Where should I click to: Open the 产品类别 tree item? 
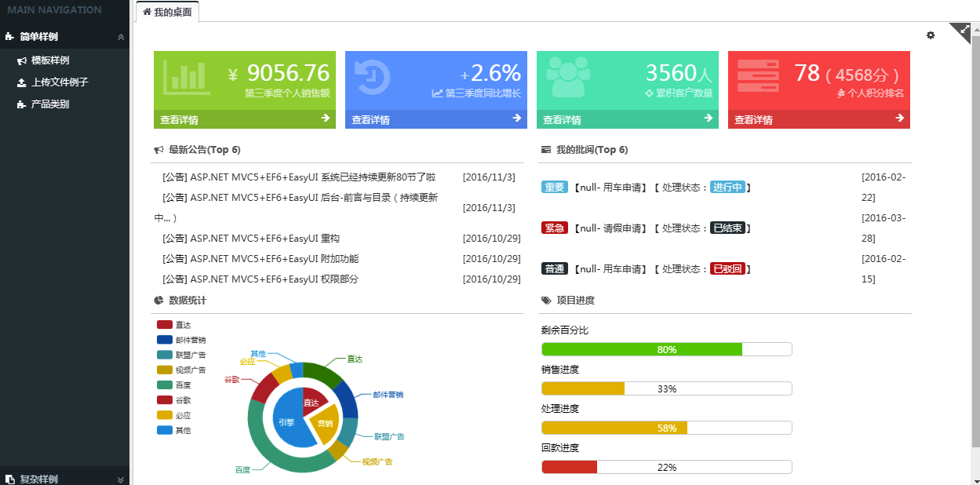(50, 104)
